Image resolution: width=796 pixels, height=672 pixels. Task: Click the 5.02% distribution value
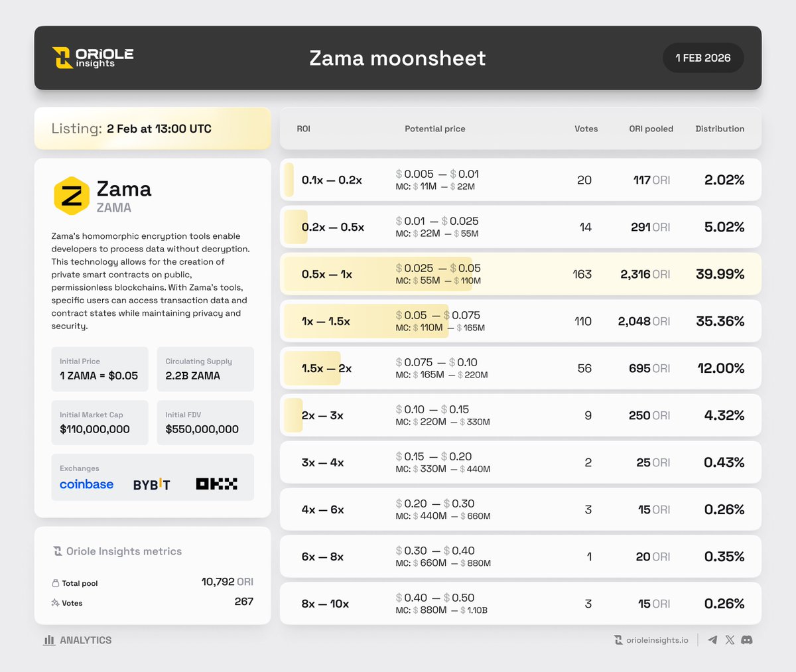coord(724,227)
